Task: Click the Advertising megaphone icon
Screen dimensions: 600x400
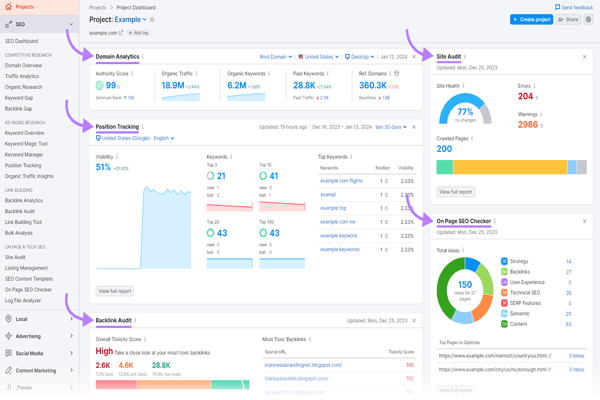Action: (x=9, y=336)
